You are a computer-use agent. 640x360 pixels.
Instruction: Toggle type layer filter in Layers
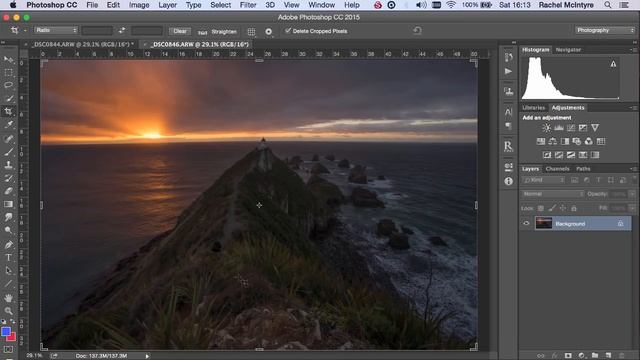599,180
